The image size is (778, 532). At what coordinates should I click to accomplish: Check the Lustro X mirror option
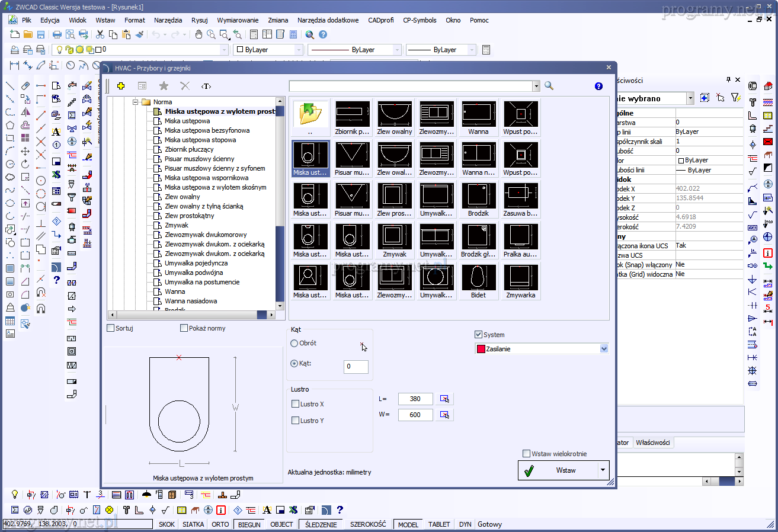point(296,404)
